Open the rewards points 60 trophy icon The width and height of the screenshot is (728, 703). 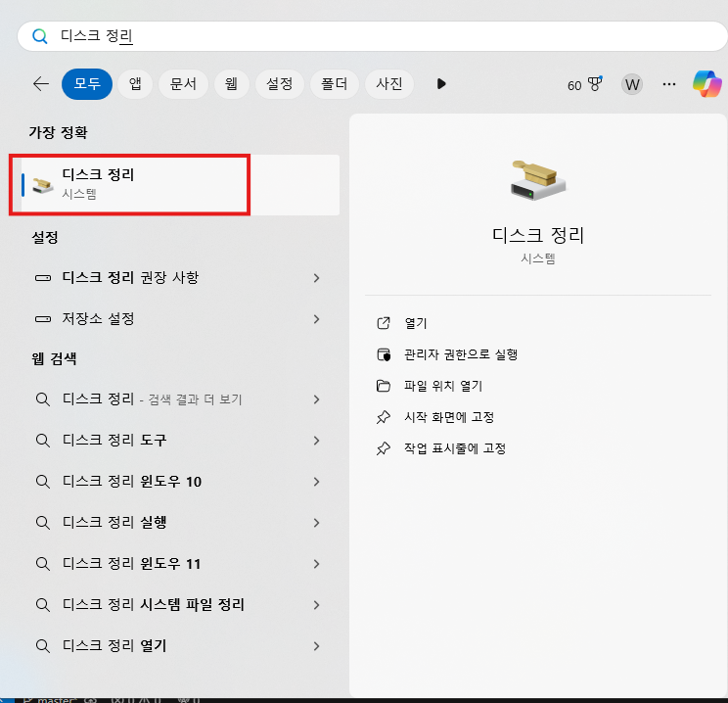(584, 84)
